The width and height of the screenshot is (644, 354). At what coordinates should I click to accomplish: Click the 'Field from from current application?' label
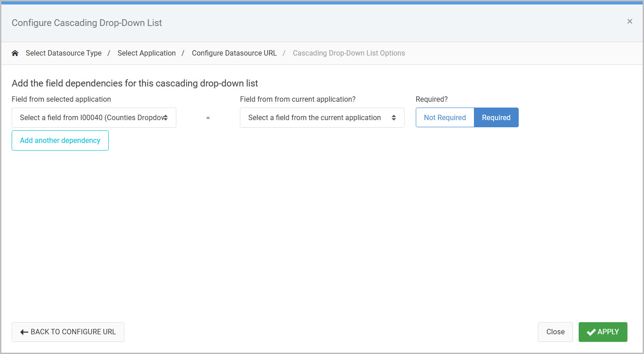pos(298,99)
